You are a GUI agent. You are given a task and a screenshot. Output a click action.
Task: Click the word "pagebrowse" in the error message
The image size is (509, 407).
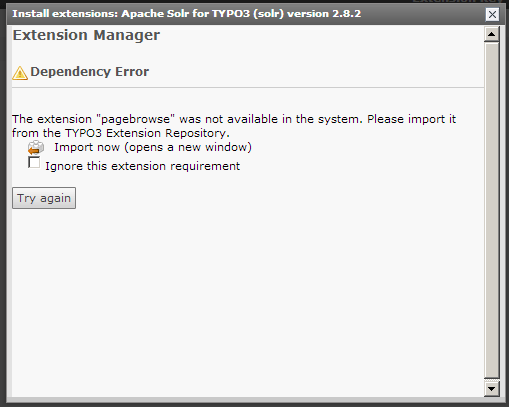click(135, 119)
